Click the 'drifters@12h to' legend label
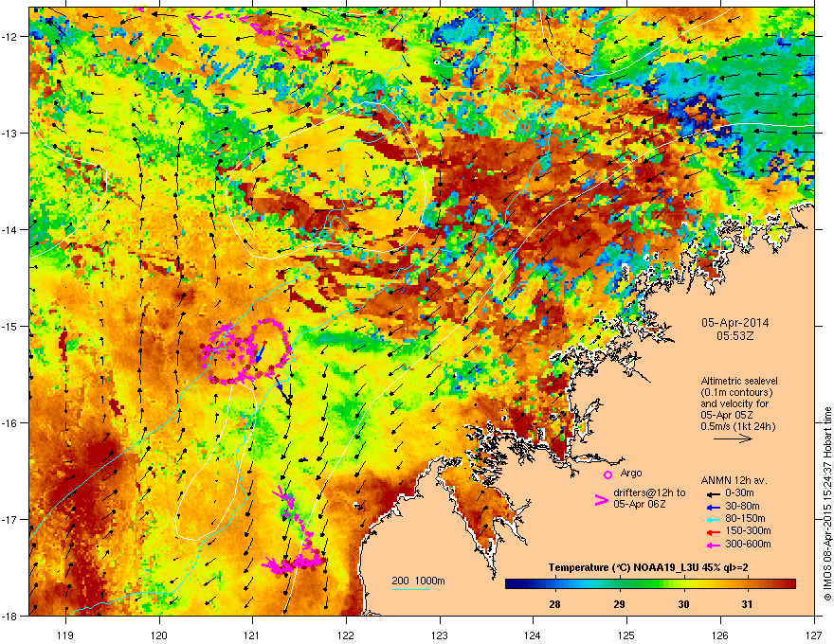Image resolution: width=834 pixels, height=644 pixels. pos(649,492)
